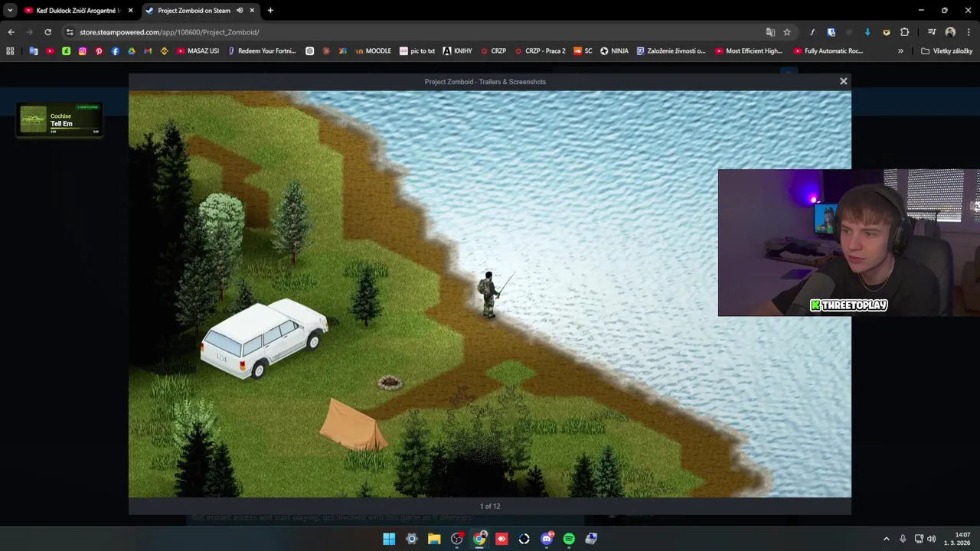Image resolution: width=980 pixels, height=551 pixels.
Task: Open the volume control in system tray
Action: point(931,539)
